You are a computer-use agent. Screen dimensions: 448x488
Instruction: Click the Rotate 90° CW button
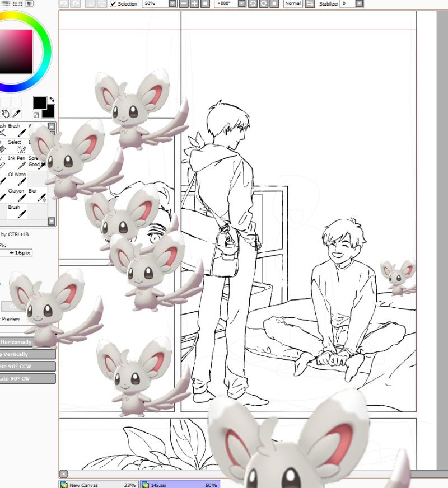[x=27, y=378]
